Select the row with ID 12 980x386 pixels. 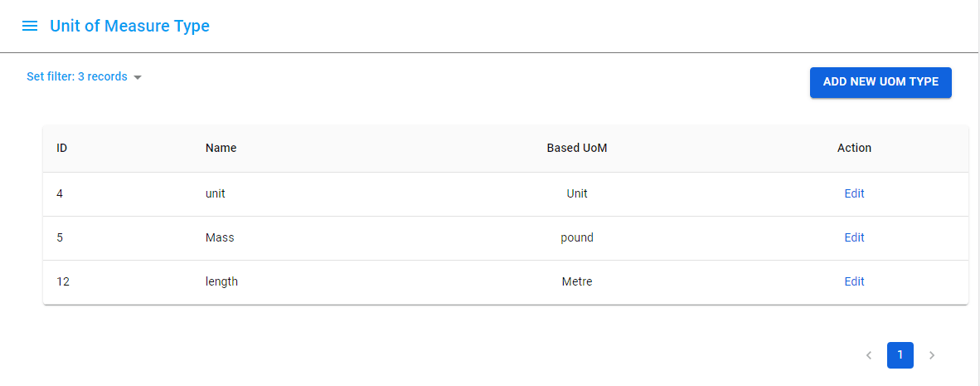point(63,281)
